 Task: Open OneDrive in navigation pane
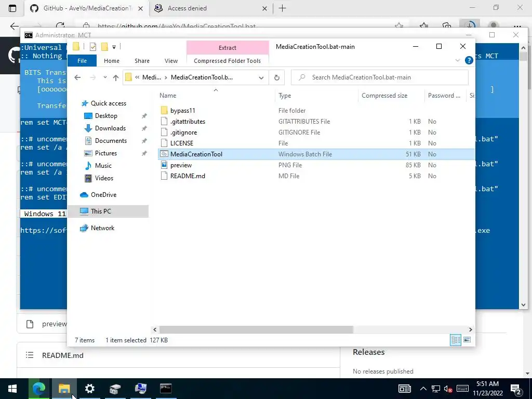pos(103,195)
